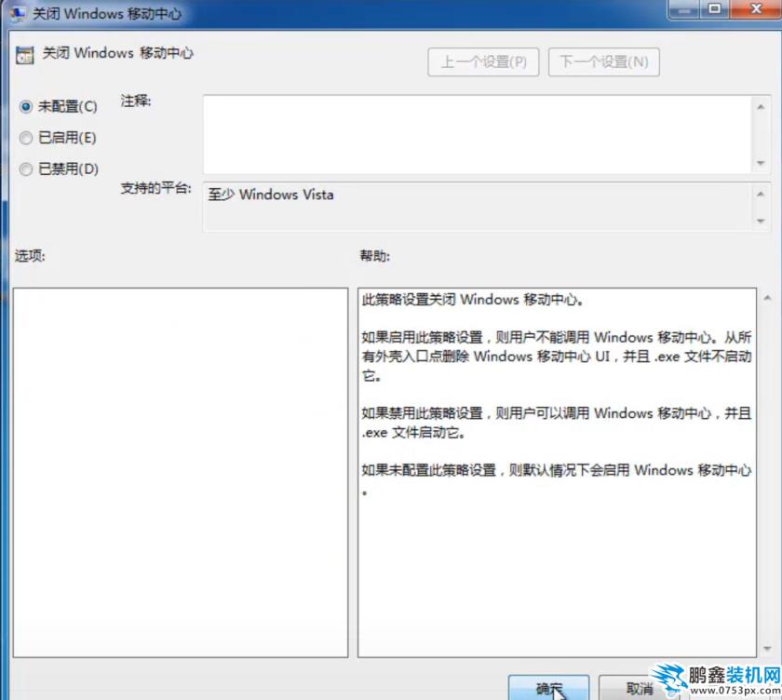
Task: Minimize the 关闭 Windows 移动中心 window
Action: point(684,9)
